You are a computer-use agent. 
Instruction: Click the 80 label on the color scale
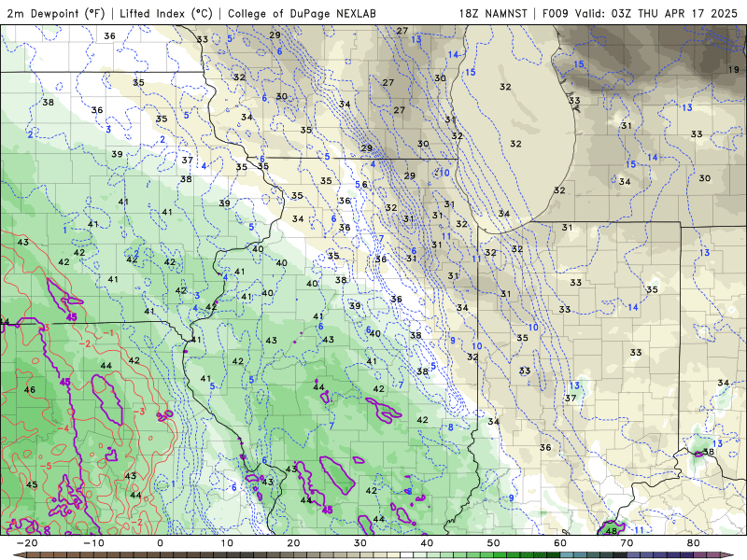(694, 543)
